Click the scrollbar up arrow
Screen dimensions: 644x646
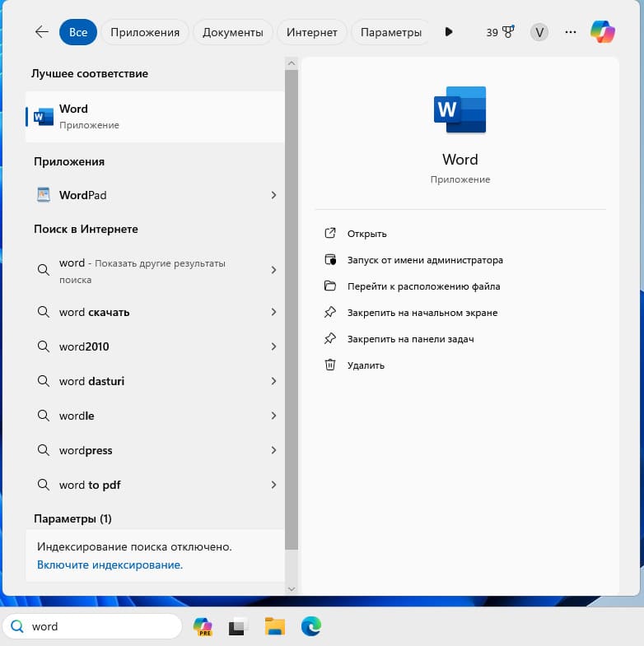point(292,63)
